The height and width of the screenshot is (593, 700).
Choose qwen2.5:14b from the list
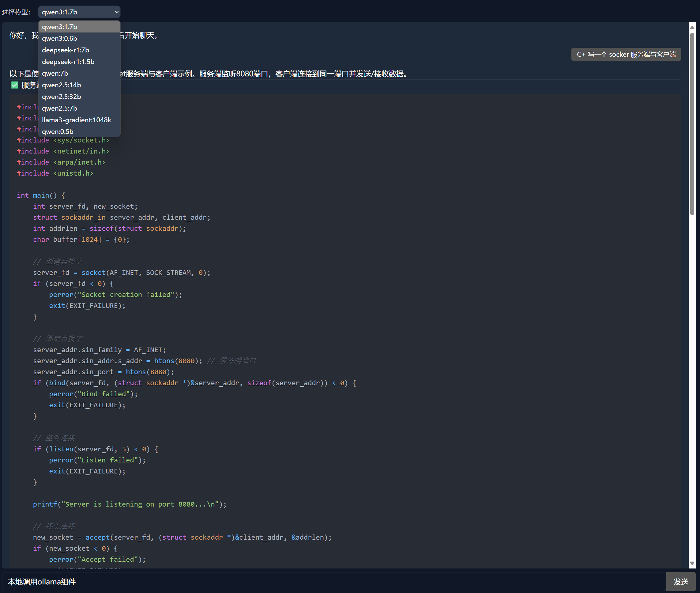click(62, 85)
